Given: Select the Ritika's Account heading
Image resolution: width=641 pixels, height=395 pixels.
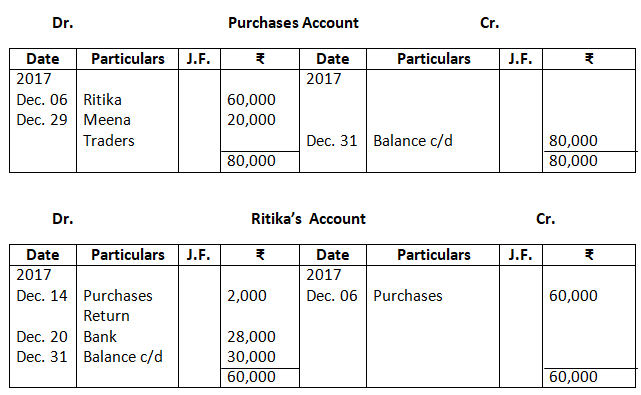Looking at the screenshot, I should (308, 219).
